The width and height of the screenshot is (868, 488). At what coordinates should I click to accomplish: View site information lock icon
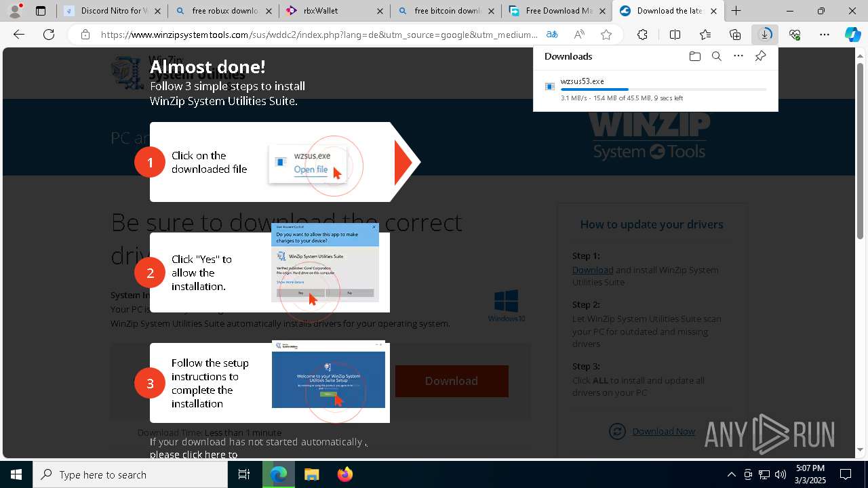[x=85, y=35]
